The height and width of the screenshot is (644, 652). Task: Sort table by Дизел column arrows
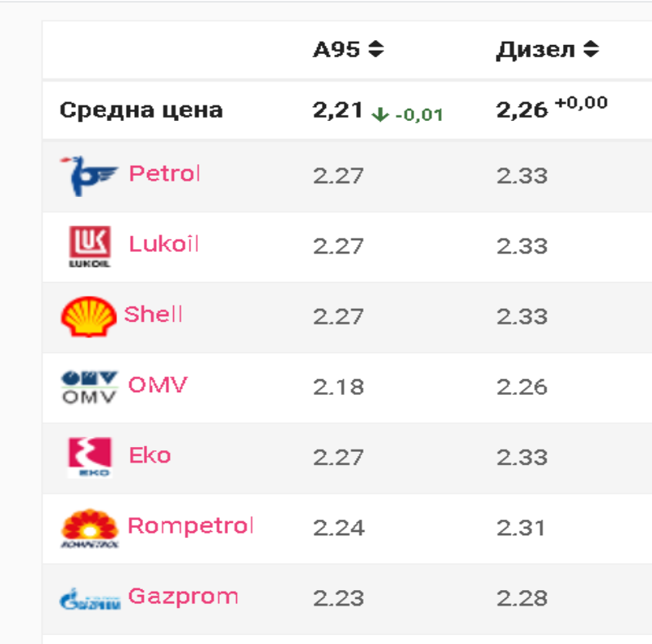pyautogui.click(x=591, y=49)
